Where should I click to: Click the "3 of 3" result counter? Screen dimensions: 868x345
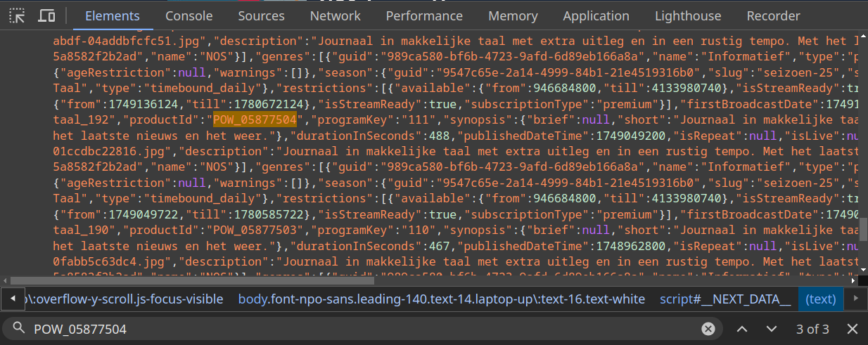(x=812, y=329)
